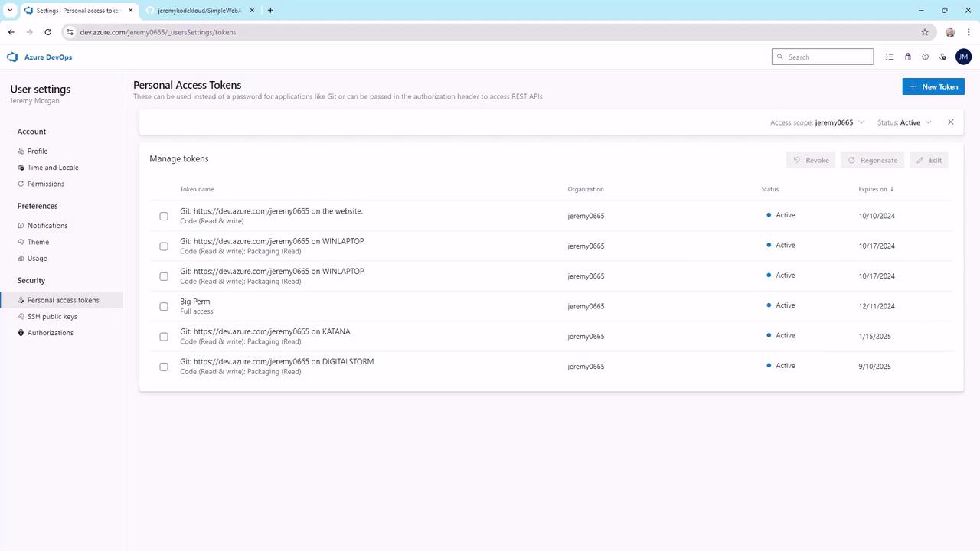This screenshot has height=551, width=980.
Task: Open SSH public keys page
Action: [x=52, y=317]
